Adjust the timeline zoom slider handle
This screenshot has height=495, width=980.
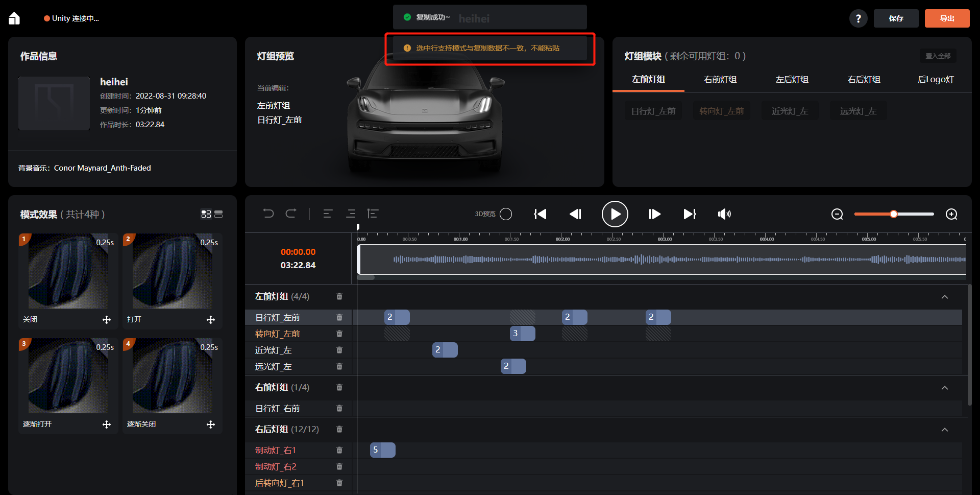tap(894, 214)
